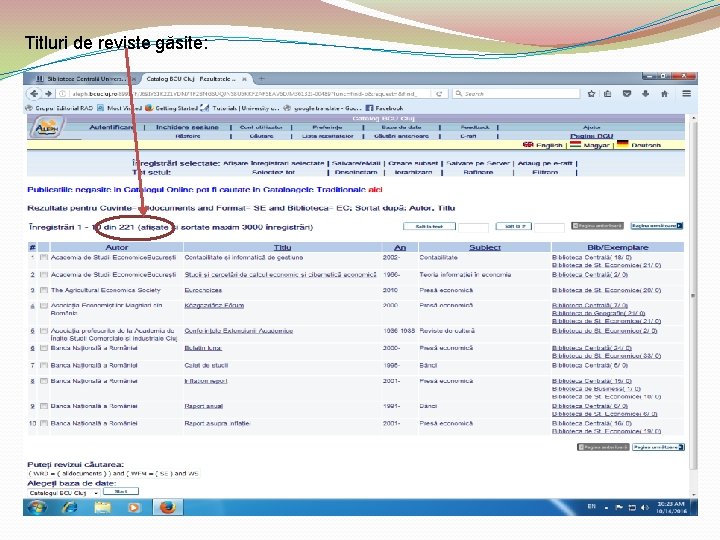Click the bottom Pagina următoare button
720x540 pixels.
coord(658,447)
